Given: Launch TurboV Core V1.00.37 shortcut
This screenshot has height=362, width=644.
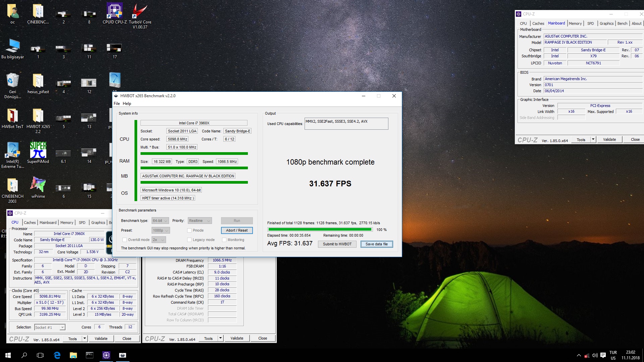Looking at the screenshot, I should click(140, 16).
